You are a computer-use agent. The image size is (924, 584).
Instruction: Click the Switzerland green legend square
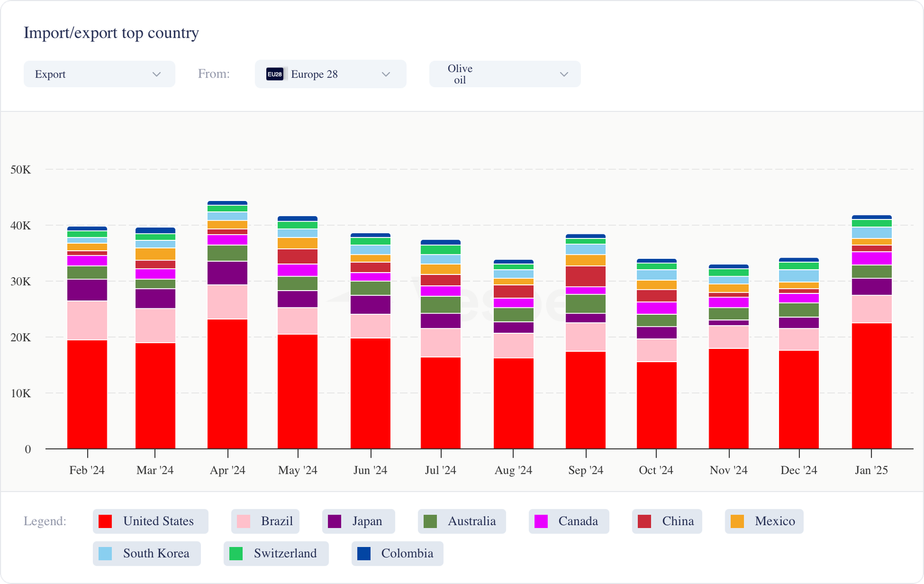(236, 553)
